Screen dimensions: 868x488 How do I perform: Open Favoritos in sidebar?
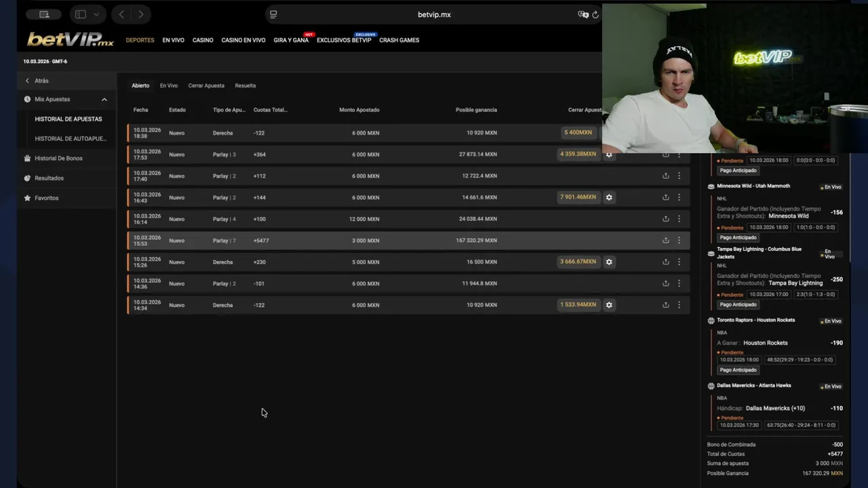click(47, 198)
